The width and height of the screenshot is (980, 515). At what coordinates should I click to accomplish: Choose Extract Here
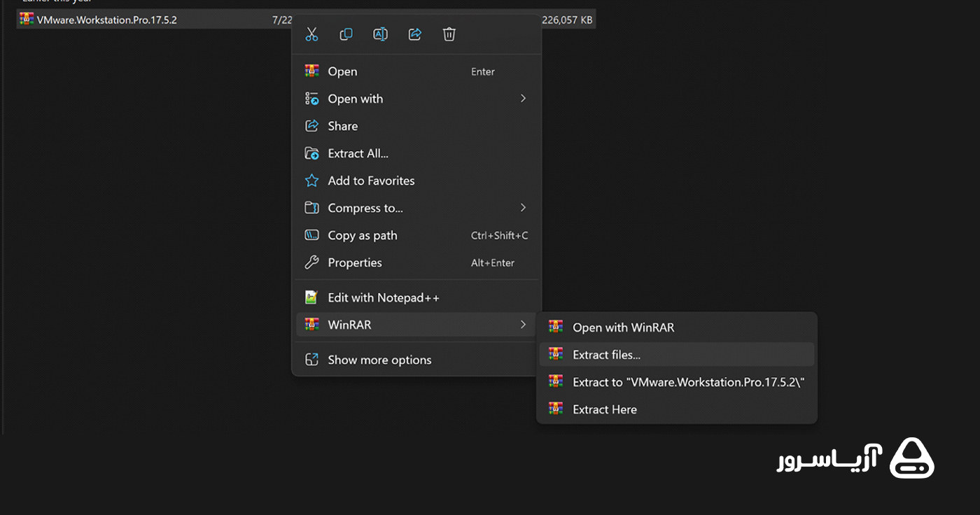(677, 409)
